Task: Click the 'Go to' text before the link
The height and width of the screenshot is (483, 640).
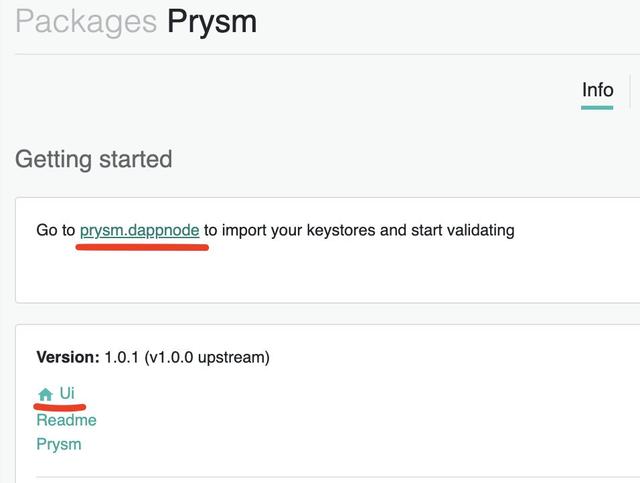Action: tap(56, 230)
